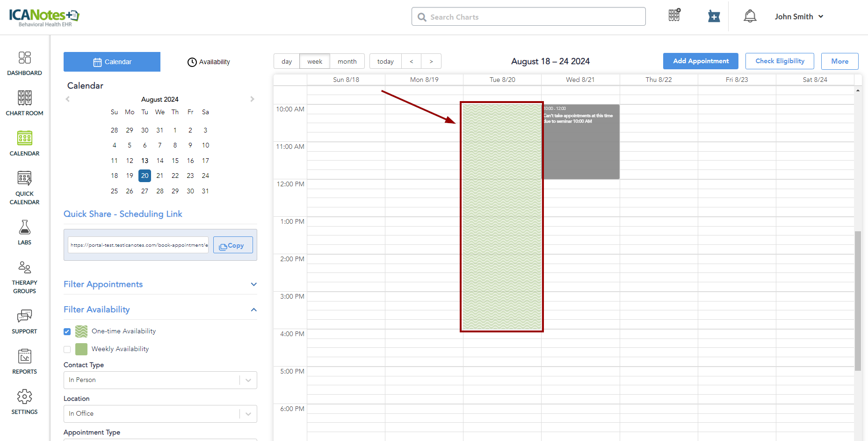Open the Reports section
Image resolution: width=868 pixels, height=441 pixels.
coord(24,361)
